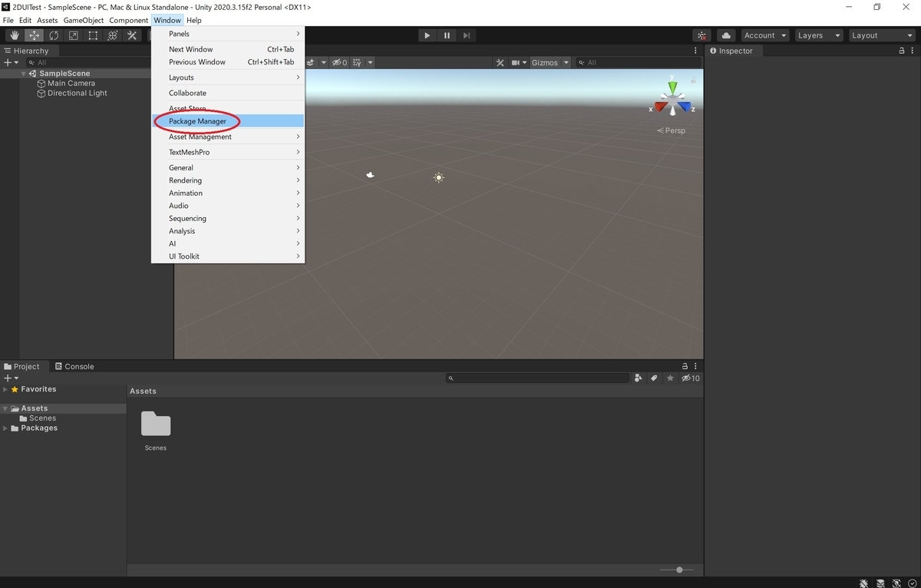Click the collaborate error icon in toolbar
The width and height of the screenshot is (921, 588).
coord(701,35)
